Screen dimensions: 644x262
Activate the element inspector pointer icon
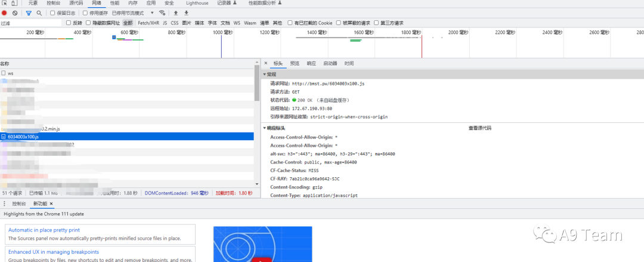pyautogui.click(x=5, y=3)
